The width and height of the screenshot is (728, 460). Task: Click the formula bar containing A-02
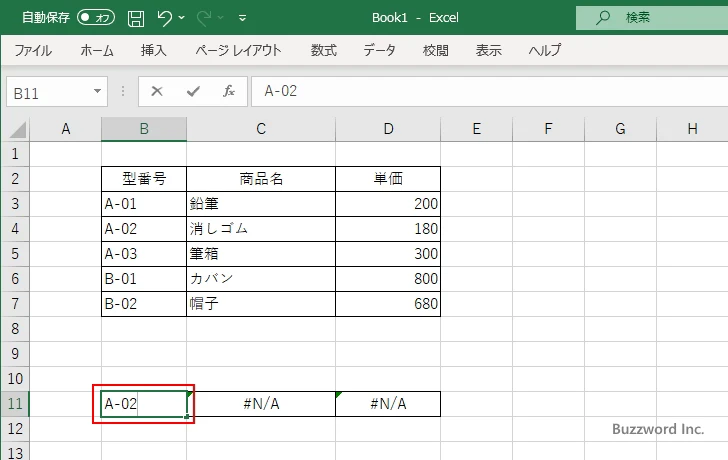pyautogui.click(x=489, y=91)
